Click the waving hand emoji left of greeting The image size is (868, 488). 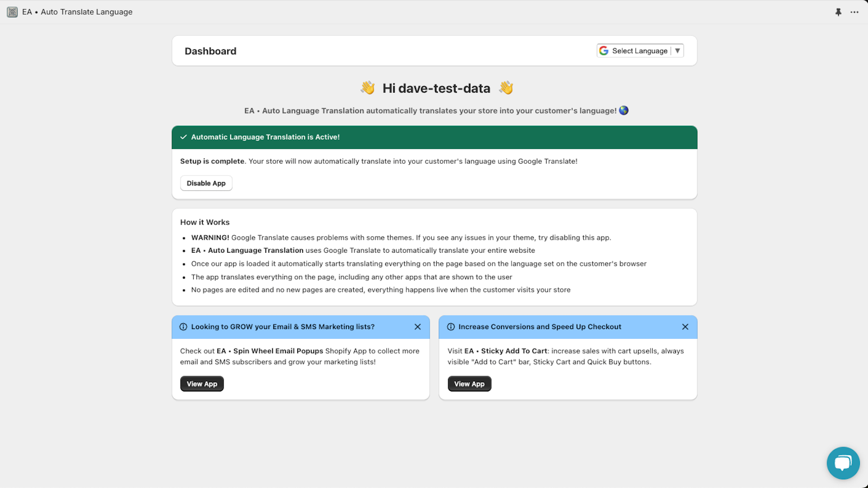[x=368, y=88]
